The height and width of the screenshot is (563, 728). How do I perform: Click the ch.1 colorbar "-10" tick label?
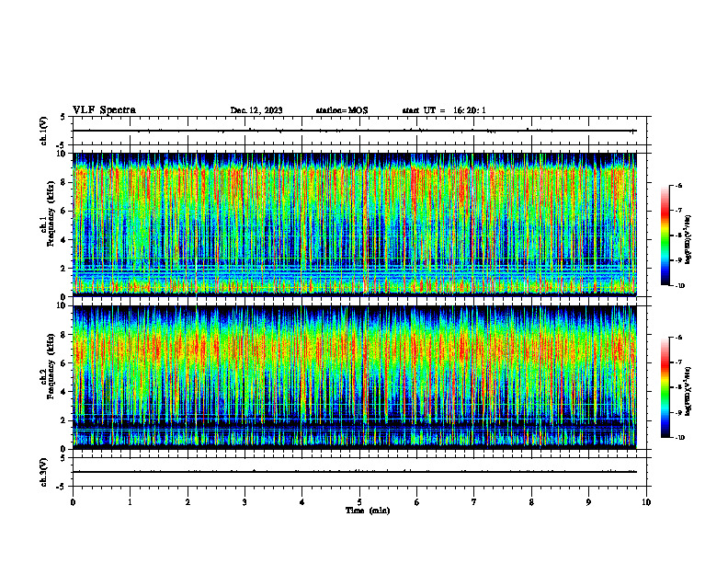click(x=680, y=286)
